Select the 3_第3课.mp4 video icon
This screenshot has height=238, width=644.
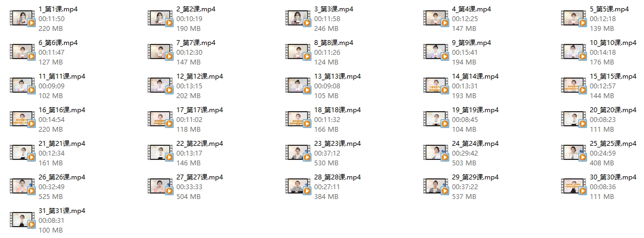click(x=298, y=19)
